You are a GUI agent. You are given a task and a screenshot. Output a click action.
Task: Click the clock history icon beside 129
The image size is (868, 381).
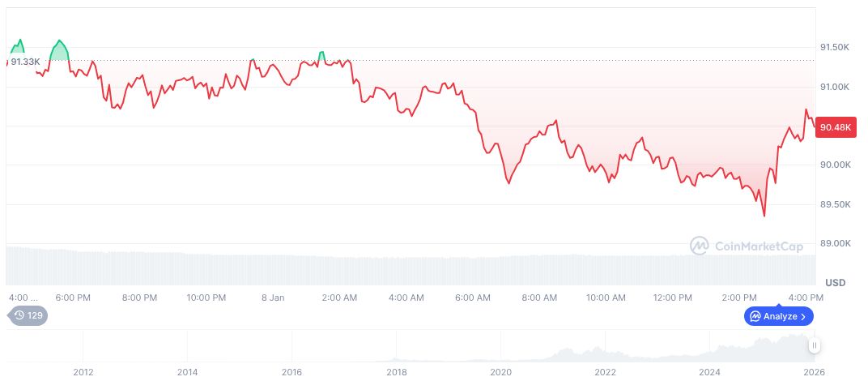click(20, 315)
